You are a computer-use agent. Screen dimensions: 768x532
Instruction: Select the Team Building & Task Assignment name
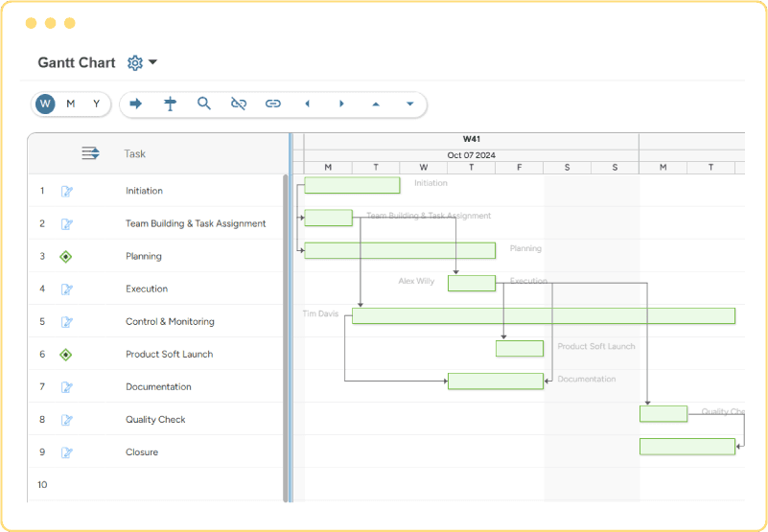(196, 223)
